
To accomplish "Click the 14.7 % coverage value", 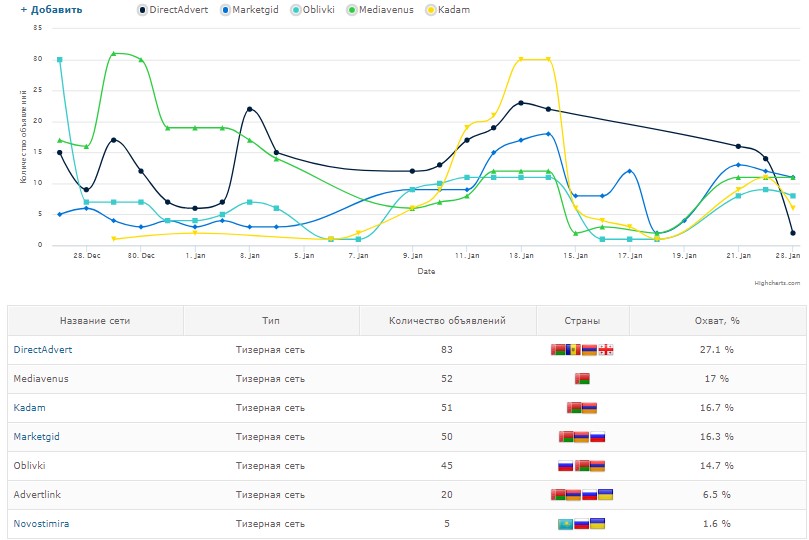I will point(717,465).
